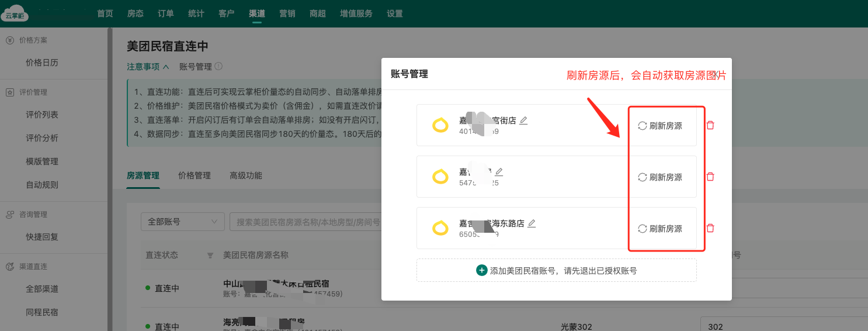Edit the 宫街店 account name with the pencil icon
The width and height of the screenshot is (868, 331).
523,120
